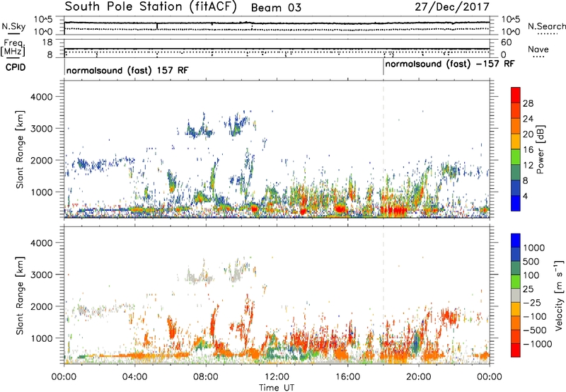Screen dimensions: 566x392
Task: Select 'normalsound (fast) 157 RF' text
Action: point(127,70)
